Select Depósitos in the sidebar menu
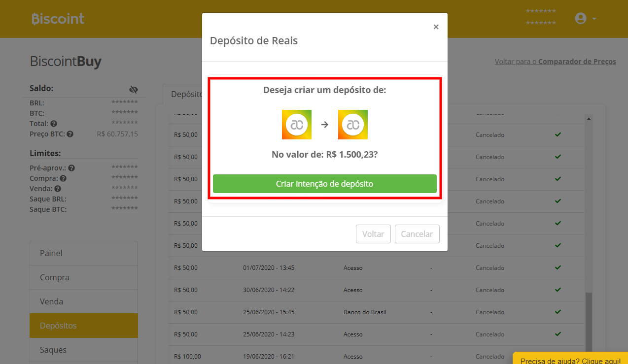The height and width of the screenshot is (364, 628). tap(84, 326)
